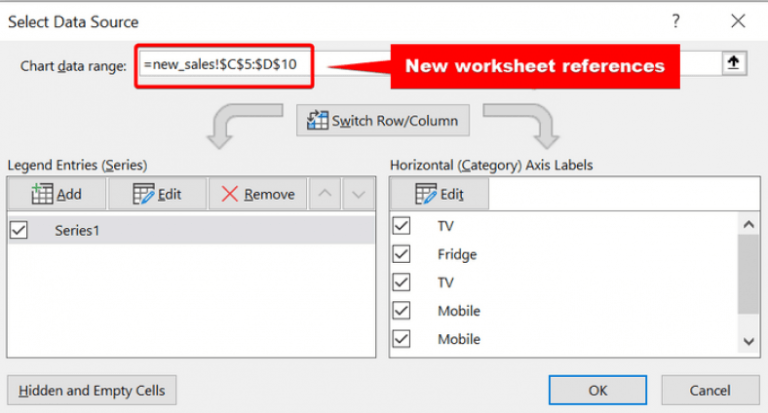Toggle the first TV category checkbox
The image size is (768, 413).
tap(402, 226)
